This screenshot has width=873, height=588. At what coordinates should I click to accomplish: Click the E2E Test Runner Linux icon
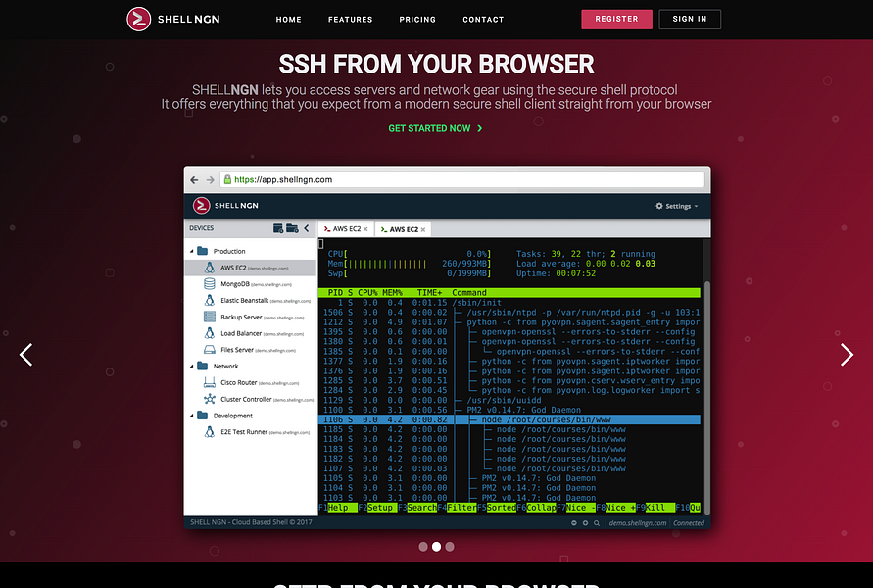(210, 431)
